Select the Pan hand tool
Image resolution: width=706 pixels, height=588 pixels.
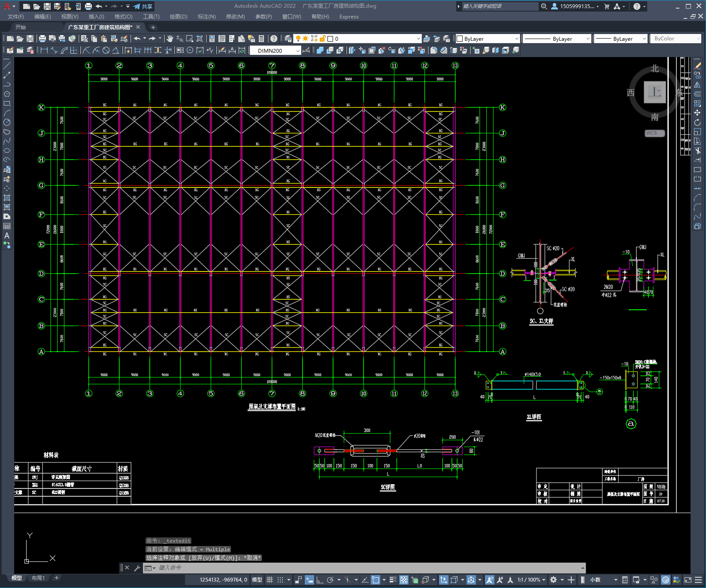170,39
